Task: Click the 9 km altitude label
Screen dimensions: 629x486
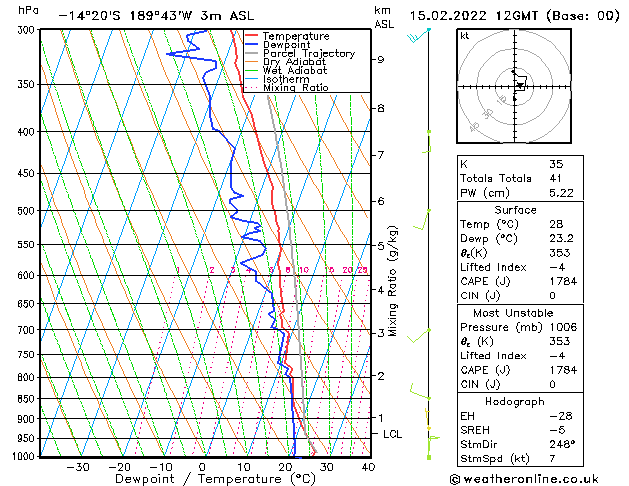Action: tap(381, 60)
